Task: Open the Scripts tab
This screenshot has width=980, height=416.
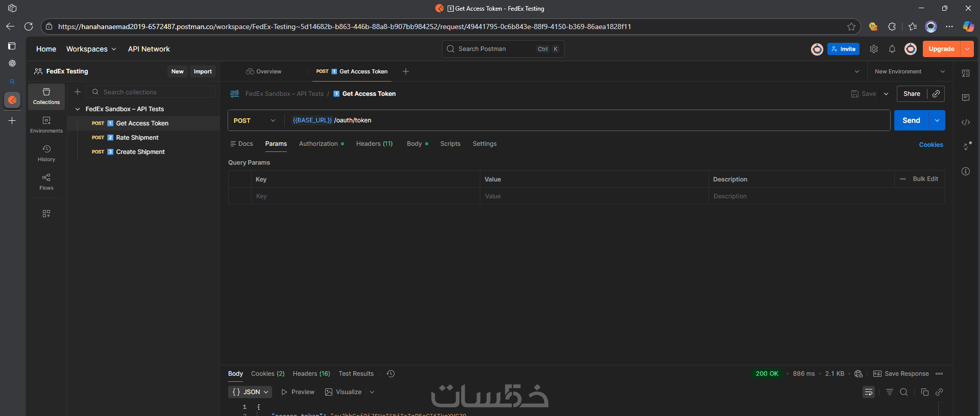Action: (450, 144)
